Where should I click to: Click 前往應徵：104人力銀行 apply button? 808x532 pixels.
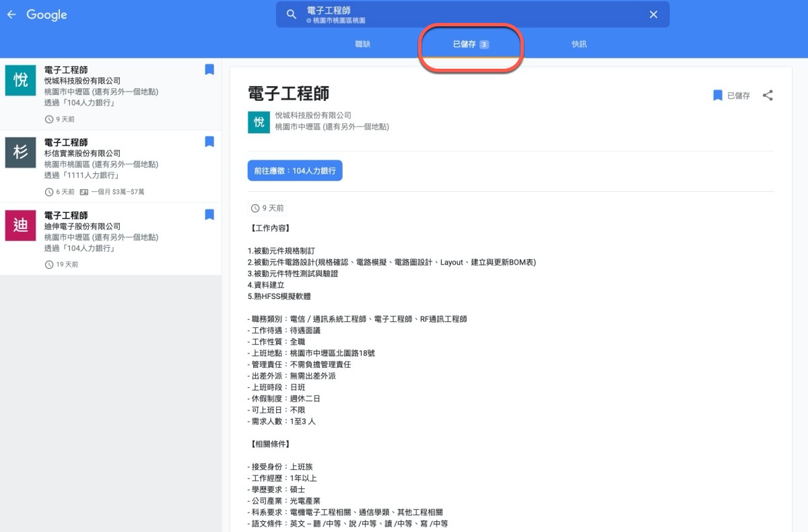pos(295,171)
